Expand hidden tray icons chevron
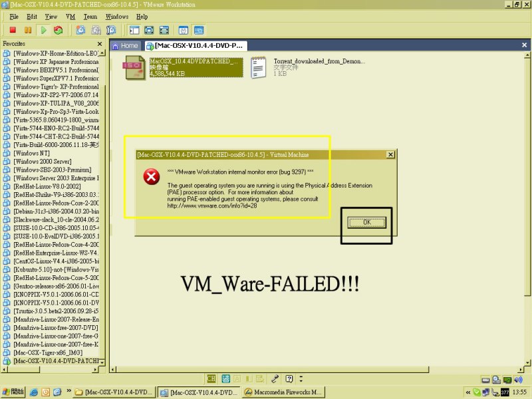Screen dimensions: 532x399 (468, 392)
